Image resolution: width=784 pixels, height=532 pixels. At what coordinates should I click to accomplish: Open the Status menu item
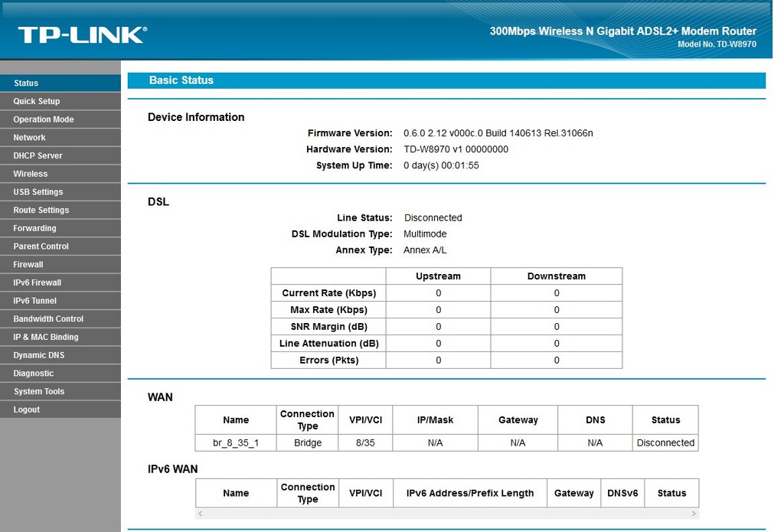[60, 83]
